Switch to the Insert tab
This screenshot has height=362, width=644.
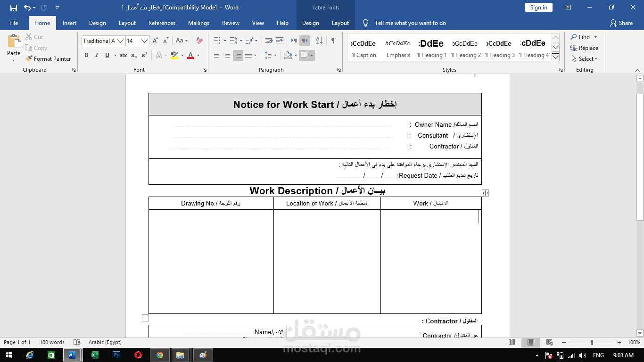(x=69, y=23)
